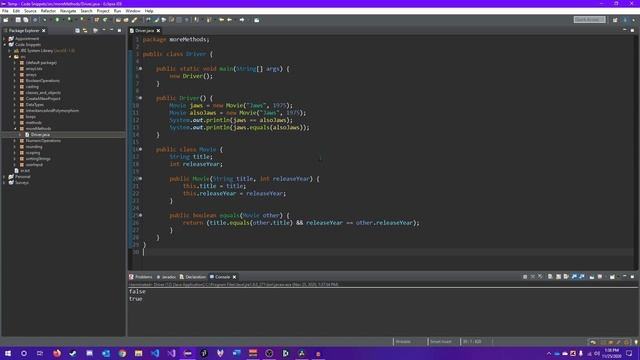Collapse the src folder

click(x=10, y=57)
